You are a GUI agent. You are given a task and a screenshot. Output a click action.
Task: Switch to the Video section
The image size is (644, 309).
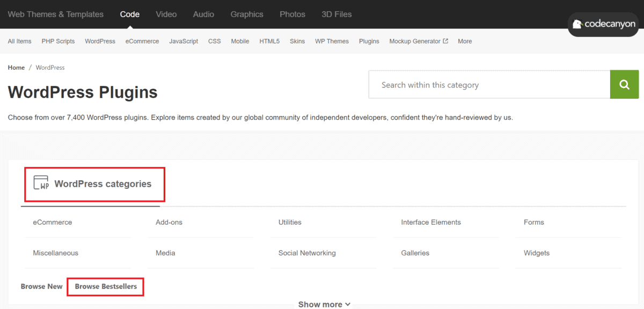(166, 14)
